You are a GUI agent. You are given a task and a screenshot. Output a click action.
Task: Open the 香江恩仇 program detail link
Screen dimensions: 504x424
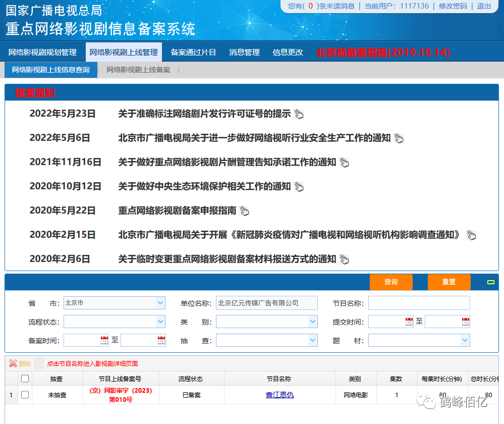point(279,395)
